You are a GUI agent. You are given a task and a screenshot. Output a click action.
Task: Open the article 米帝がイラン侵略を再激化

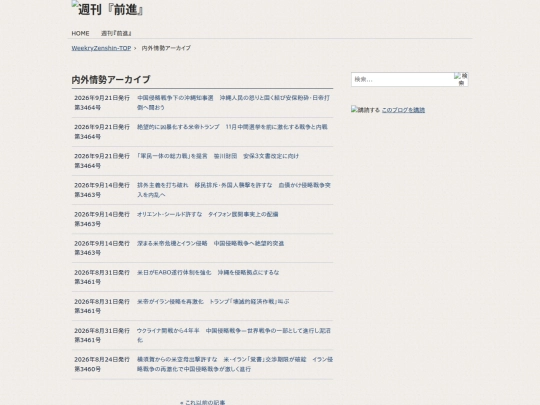point(213,302)
